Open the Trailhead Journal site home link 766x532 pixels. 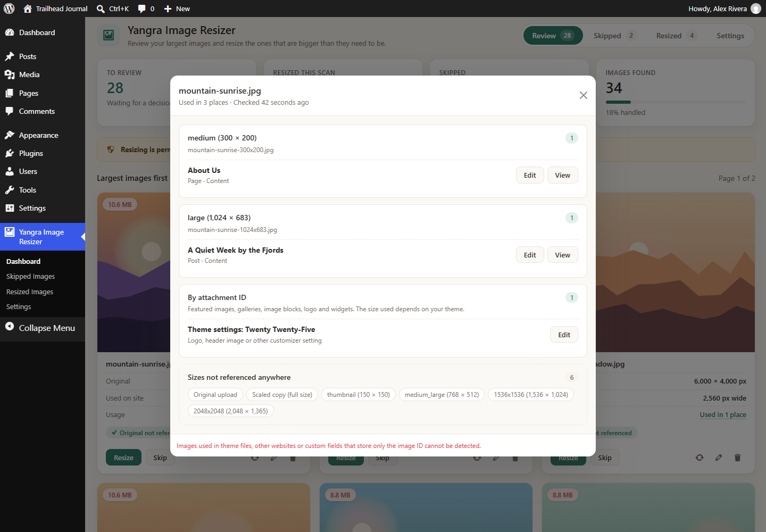coord(56,9)
